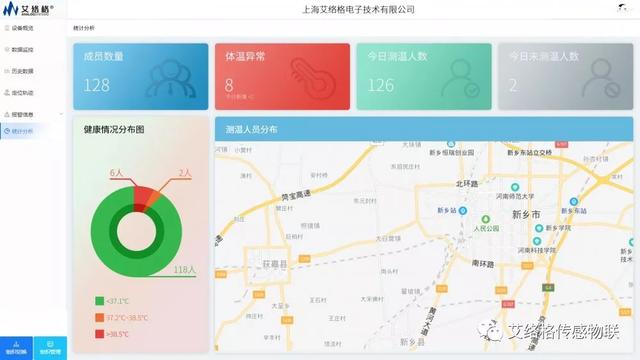Click the 河南师范大学 map marker
Viewport: 640px width, 360px height.
pyautogui.click(x=515, y=187)
